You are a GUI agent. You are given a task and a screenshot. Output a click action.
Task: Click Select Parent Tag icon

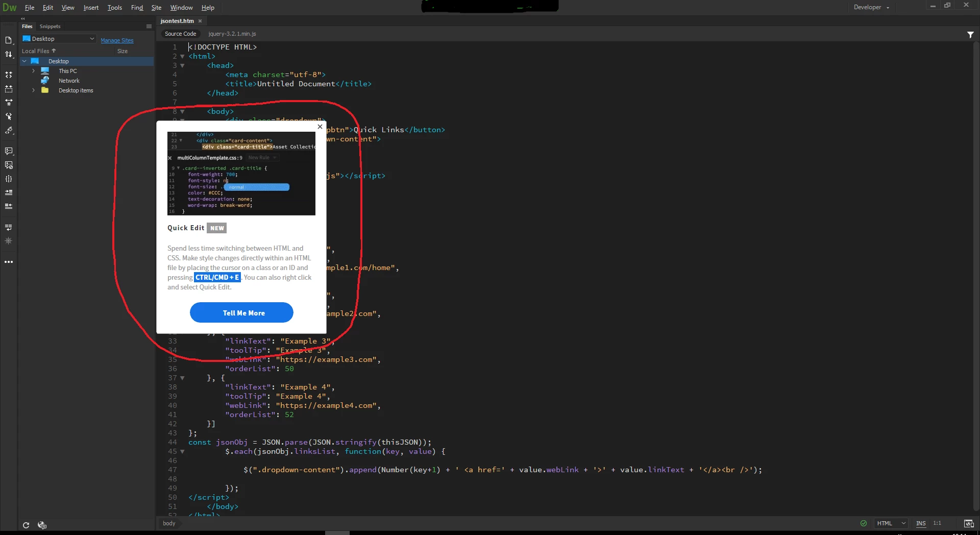[x=9, y=103]
